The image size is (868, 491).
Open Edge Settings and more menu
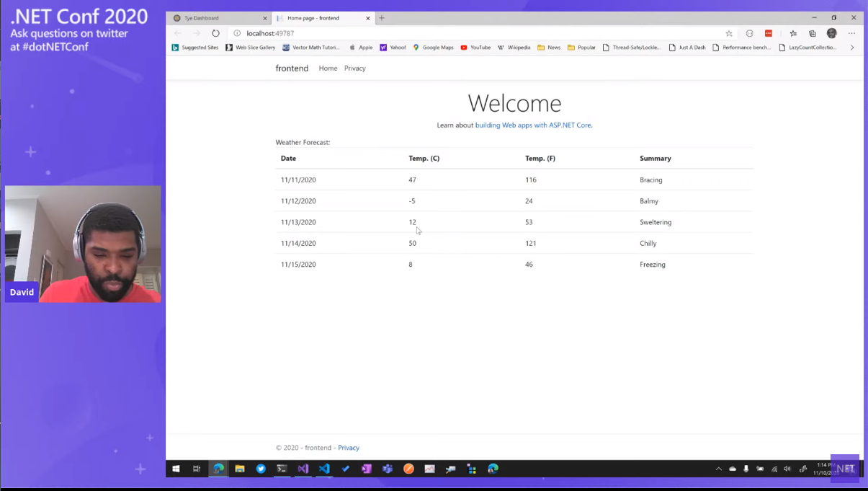851,33
